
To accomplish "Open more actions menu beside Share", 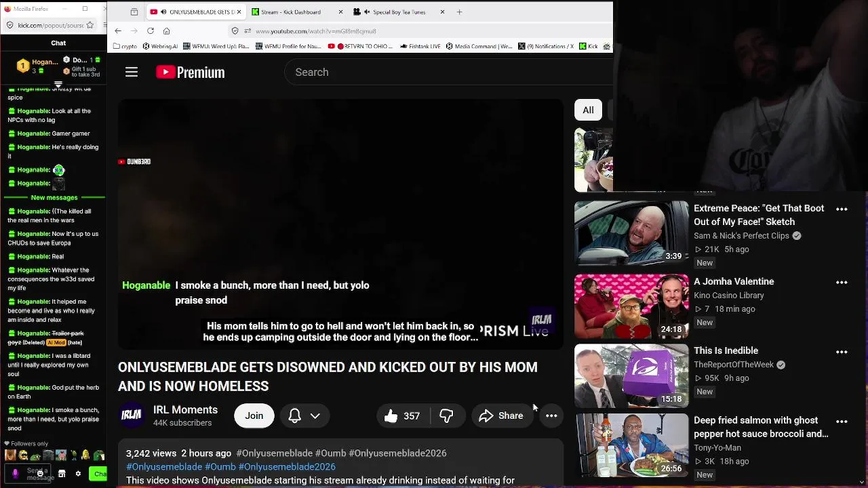I will click(551, 416).
